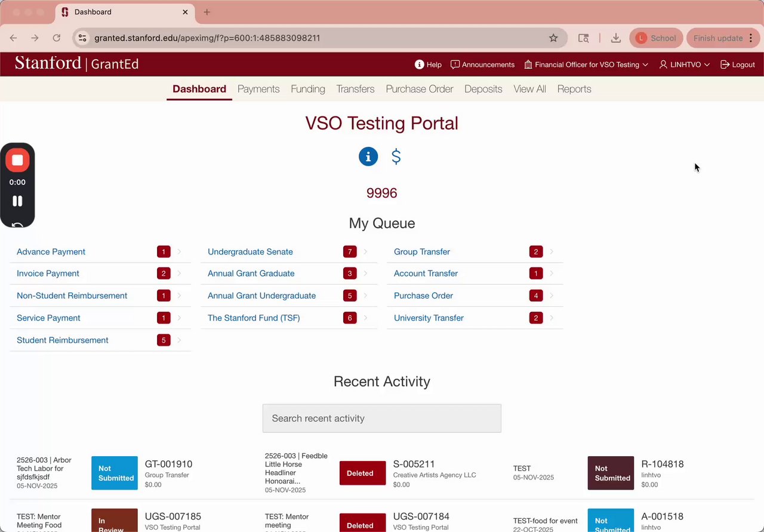Open UGS-007185 recent activity item

pos(173,516)
